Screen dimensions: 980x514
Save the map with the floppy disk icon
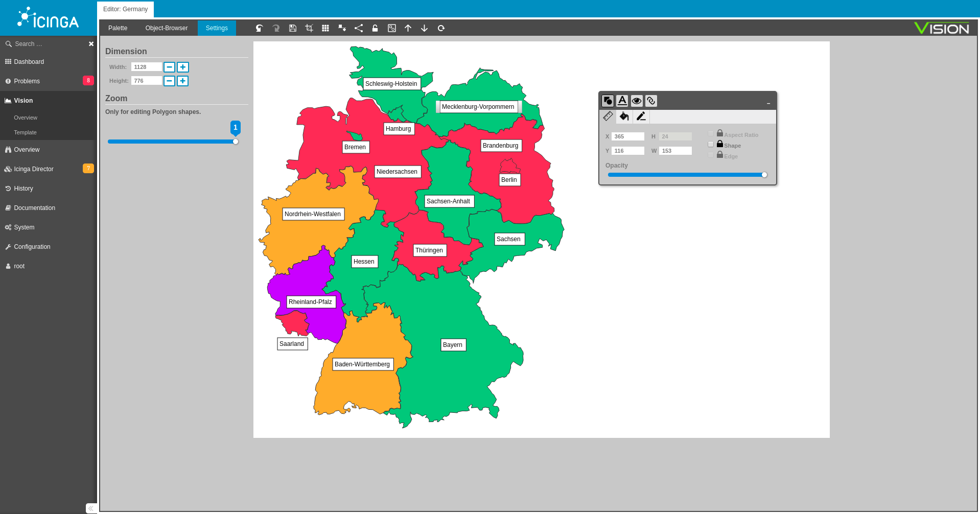pos(293,28)
